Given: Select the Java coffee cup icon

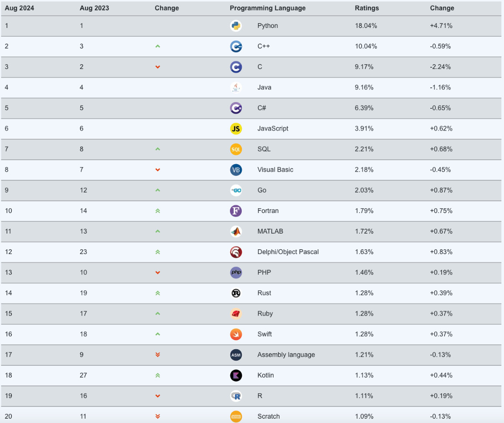Looking at the screenshot, I should pos(236,87).
